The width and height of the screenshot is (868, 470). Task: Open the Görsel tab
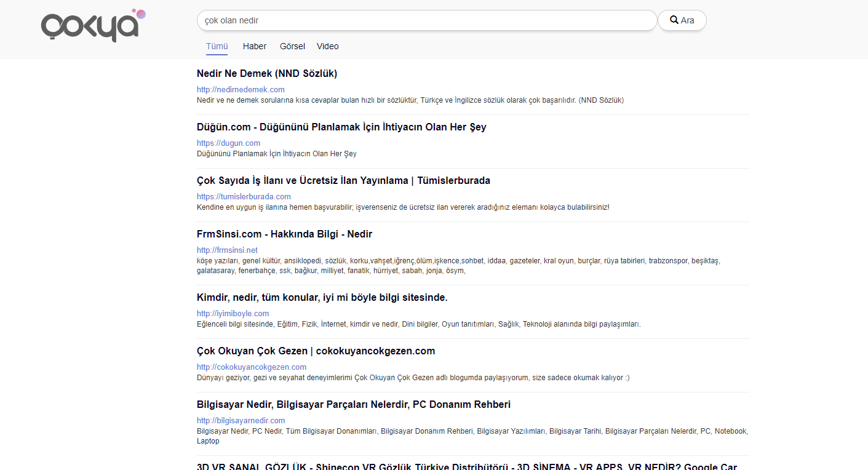(292, 46)
